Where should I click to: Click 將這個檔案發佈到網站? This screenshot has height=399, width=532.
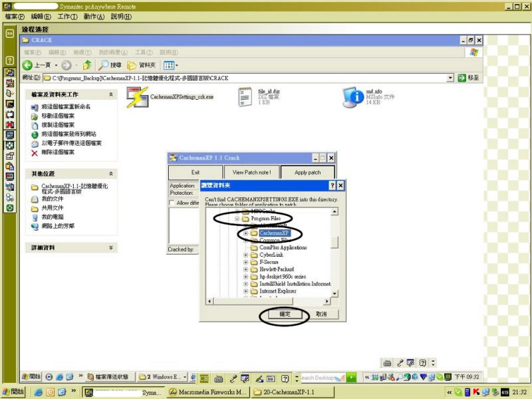(x=68, y=134)
